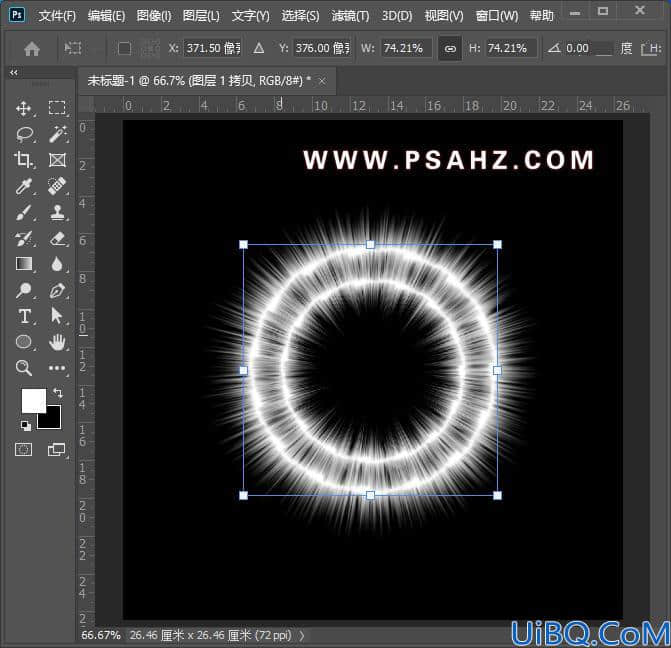Click the Home icon in options bar

tap(32, 48)
